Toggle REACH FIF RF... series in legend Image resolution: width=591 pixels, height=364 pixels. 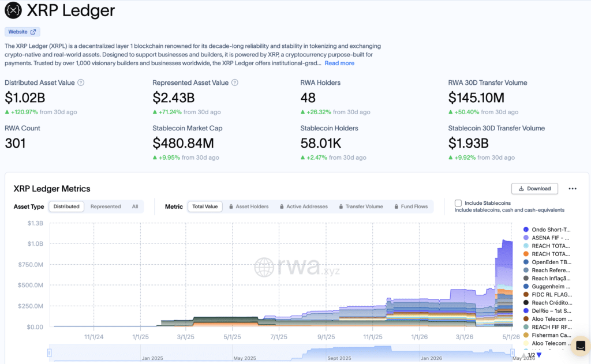[x=548, y=327]
